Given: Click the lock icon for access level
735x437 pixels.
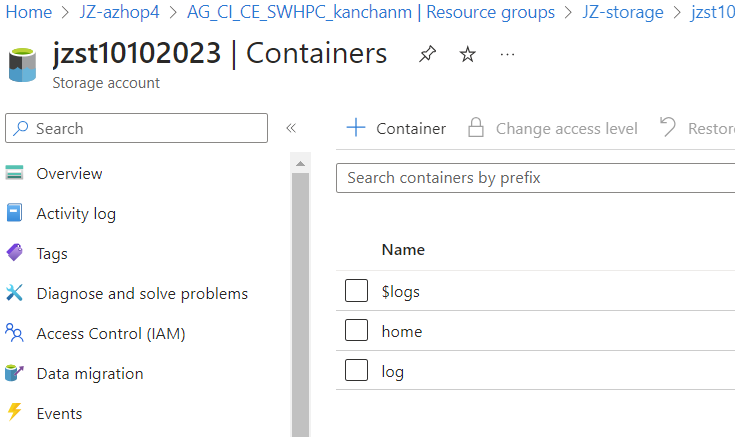Looking at the screenshot, I should 476,128.
